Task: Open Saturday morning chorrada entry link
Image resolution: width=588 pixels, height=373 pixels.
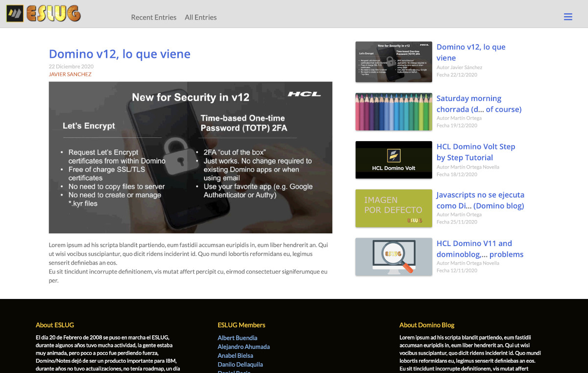Action: pos(479,104)
